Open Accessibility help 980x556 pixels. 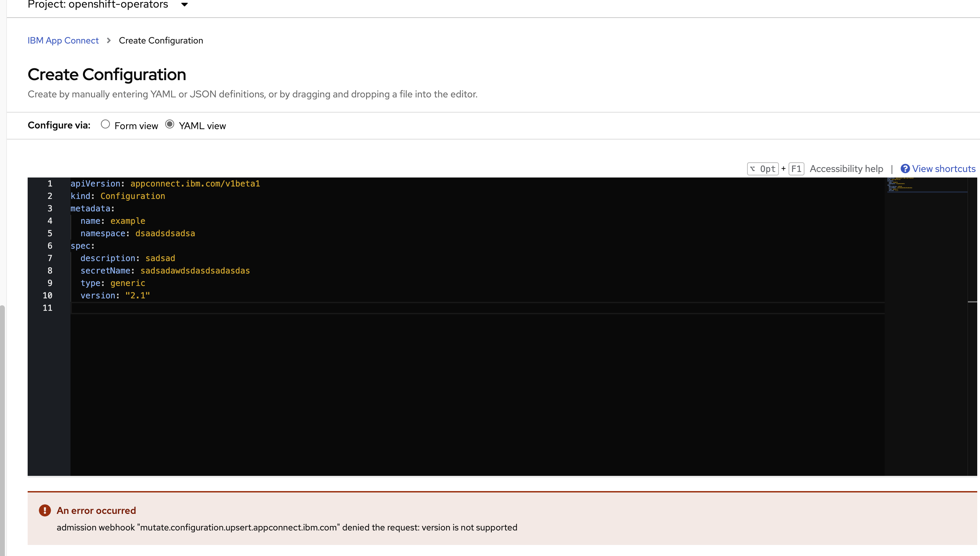tap(847, 169)
